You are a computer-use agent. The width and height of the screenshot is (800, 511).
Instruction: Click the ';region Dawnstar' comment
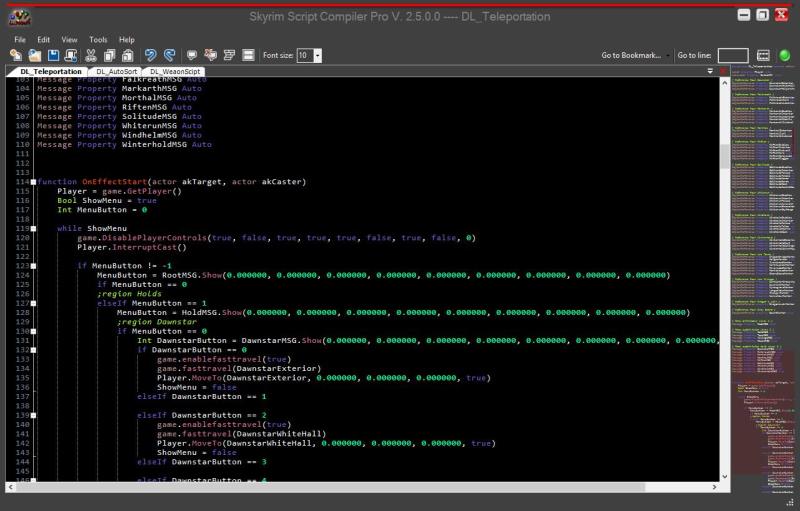(157, 322)
